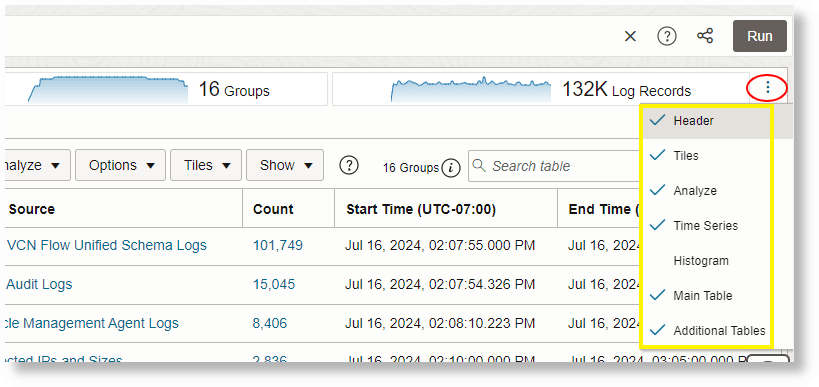Select the 132K Log Records tile
This screenshot has width=819, height=387.
pyautogui.click(x=541, y=89)
